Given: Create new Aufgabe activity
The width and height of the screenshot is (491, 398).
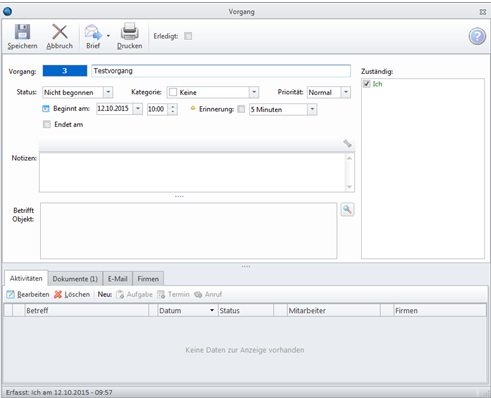Looking at the screenshot, I should click(134, 294).
